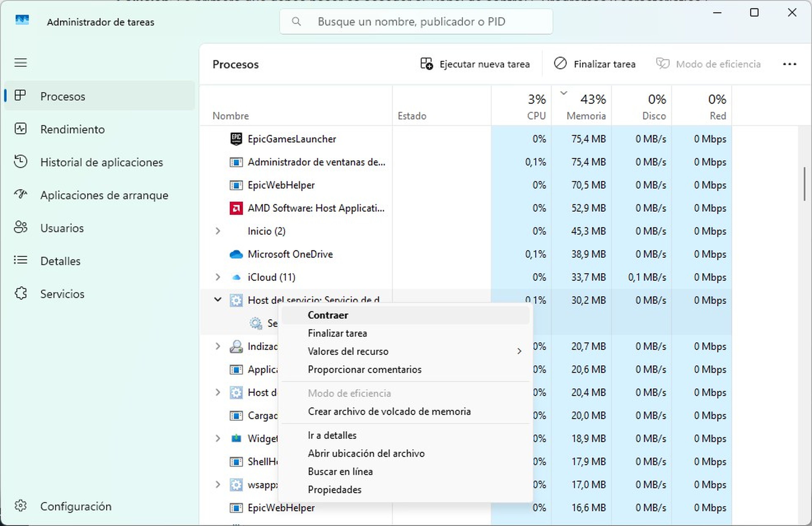Choose Abrir ubicación del archivo

(405, 453)
